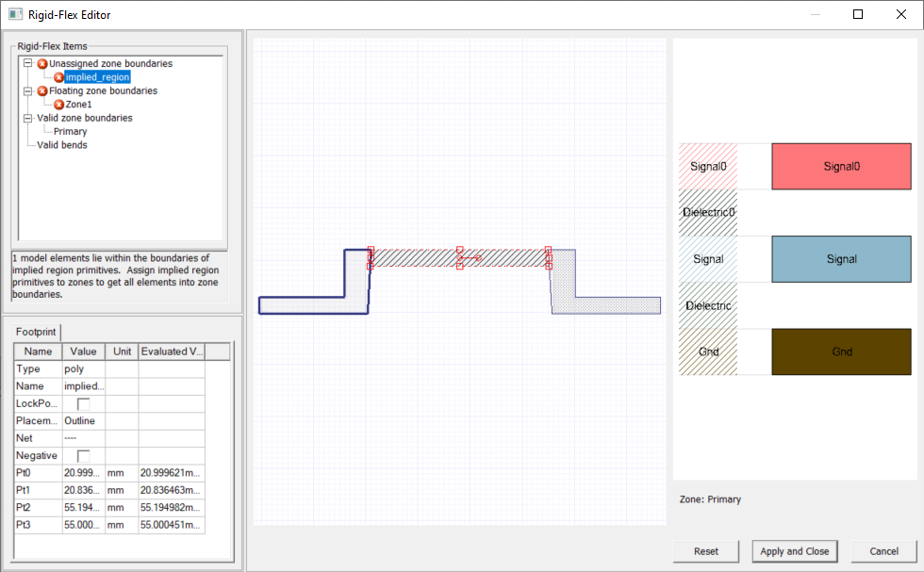Image resolution: width=924 pixels, height=572 pixels.
Task: Enable the LockPosition checkbox in Footprint properties
Action: pos(82,403)
